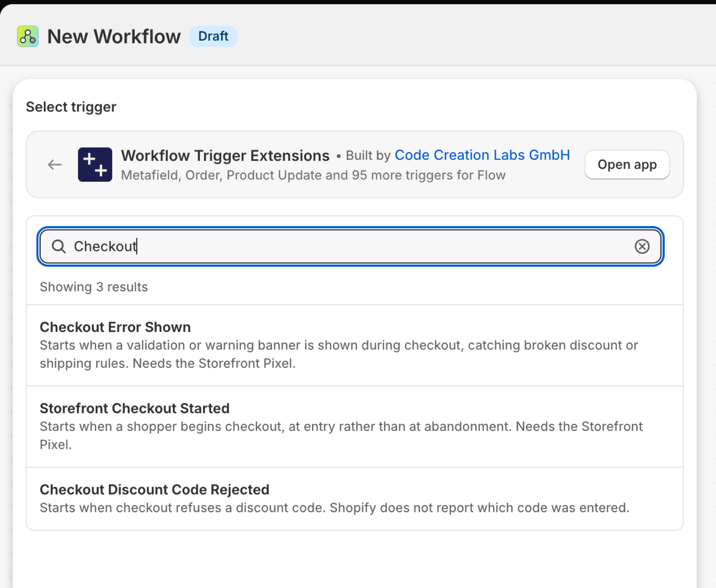Click the 95 more triggers subtitle text
Viewport: 716px width, 588px height.
point(313,175)
